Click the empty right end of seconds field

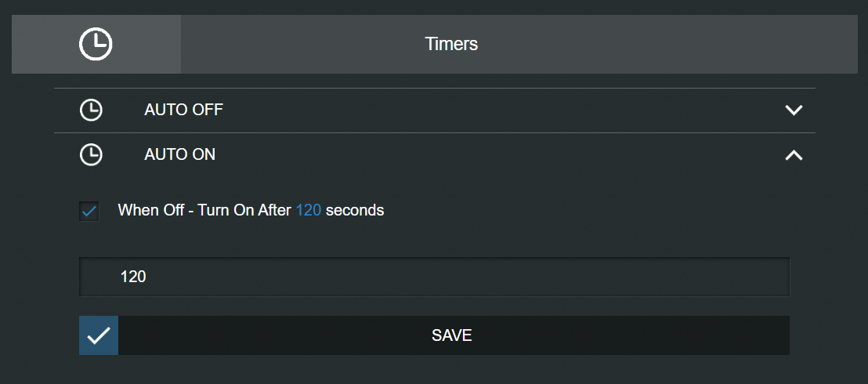[x=720, y=277]
